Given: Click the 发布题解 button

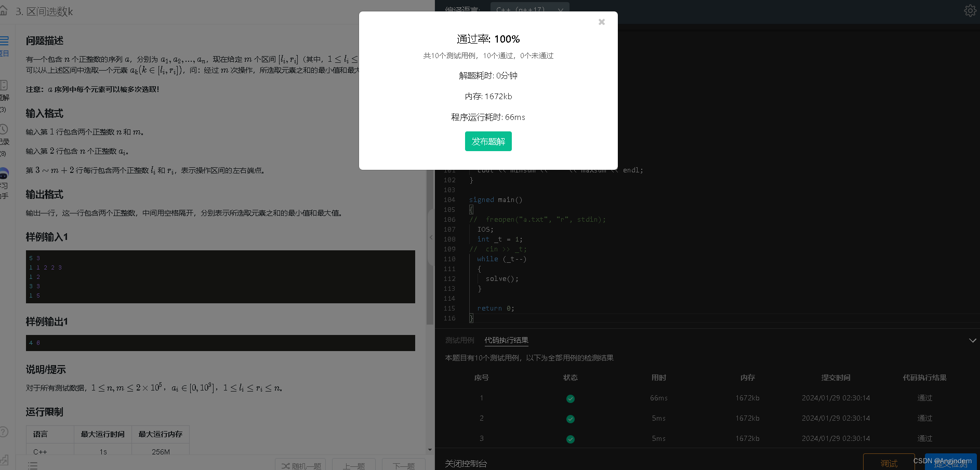Looking at the screenshot, I should (488, 141).
